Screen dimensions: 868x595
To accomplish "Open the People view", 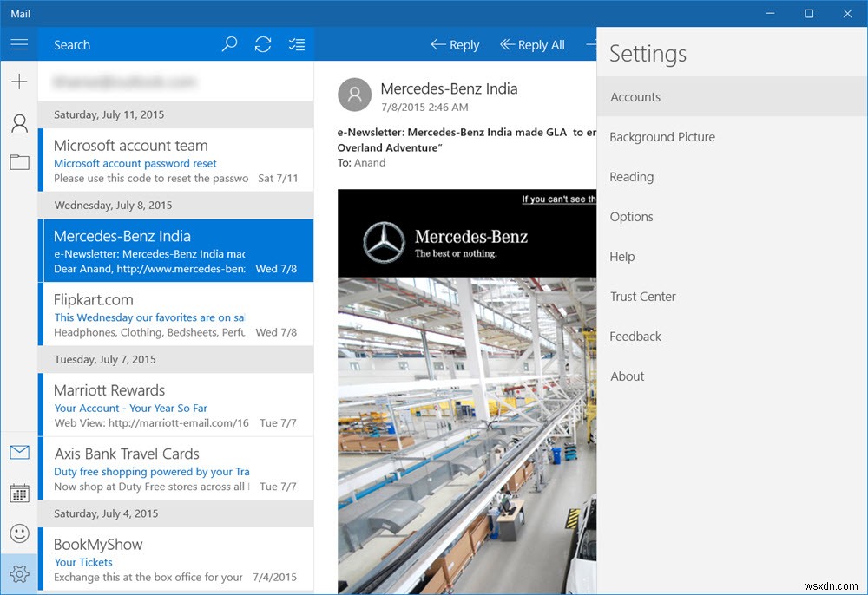I will pos(19,122).
